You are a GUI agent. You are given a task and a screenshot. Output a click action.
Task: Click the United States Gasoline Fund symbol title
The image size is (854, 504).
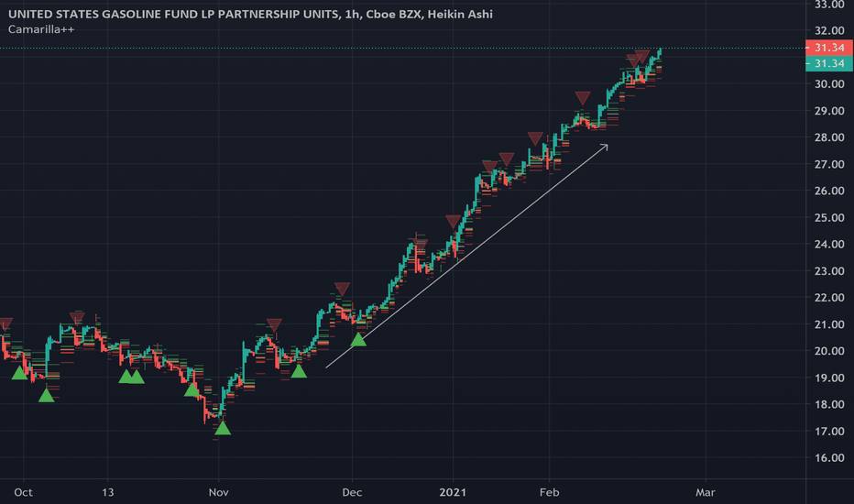pos(174,14)
